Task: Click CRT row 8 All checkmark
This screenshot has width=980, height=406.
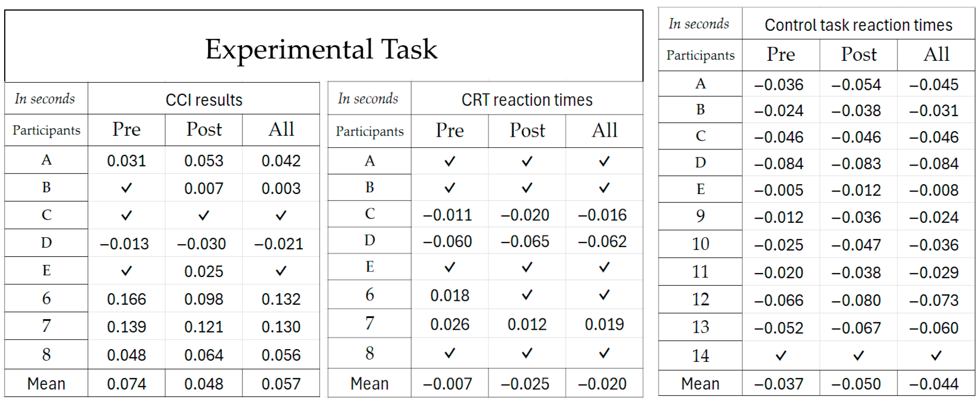Action: point(604,353)
